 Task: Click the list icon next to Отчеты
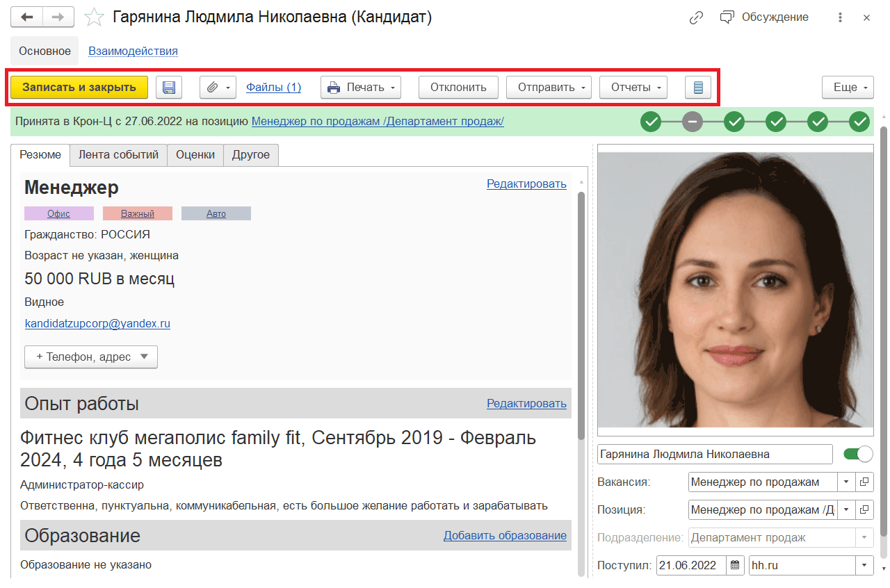[698, 88]
